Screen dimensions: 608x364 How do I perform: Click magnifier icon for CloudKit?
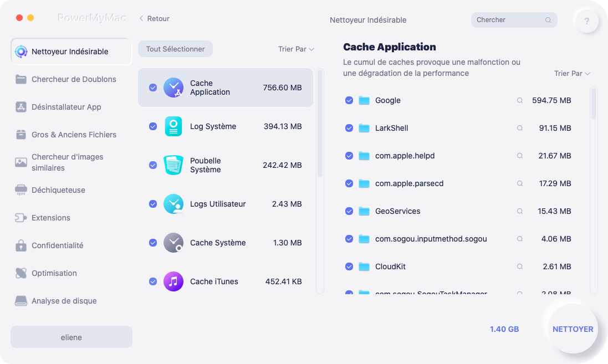[x=519, y=266]
